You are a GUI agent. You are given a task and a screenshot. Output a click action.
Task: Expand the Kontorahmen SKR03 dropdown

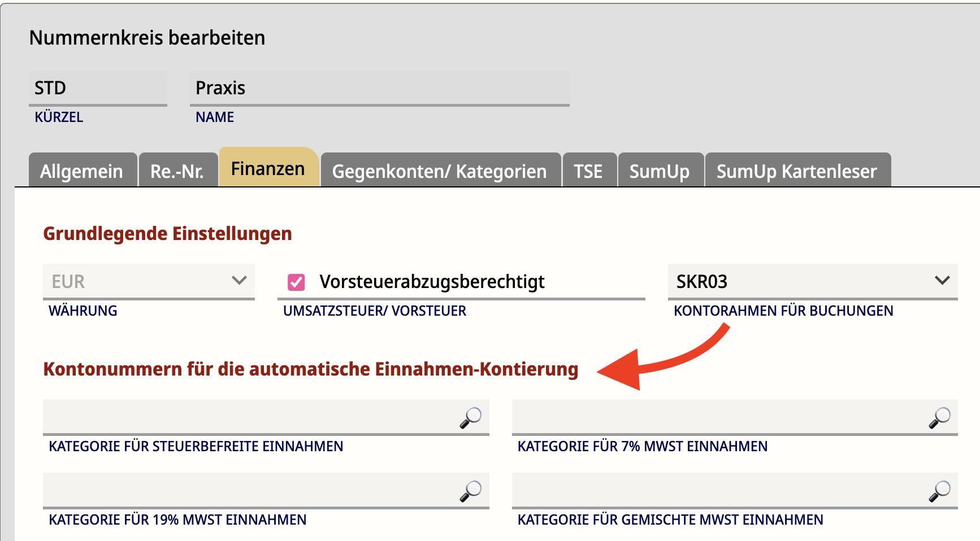click(812, 281)
